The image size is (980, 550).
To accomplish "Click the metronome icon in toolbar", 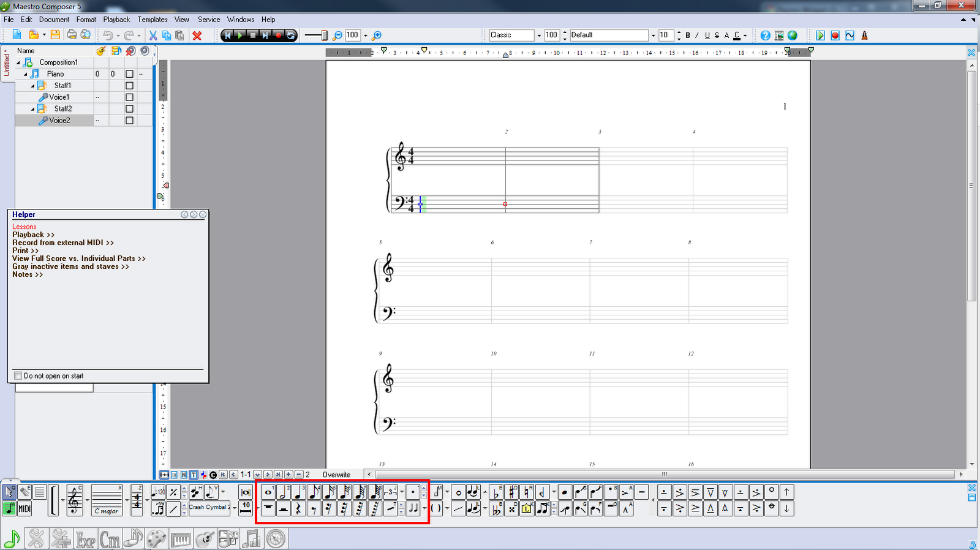I will tap(864, 36).
